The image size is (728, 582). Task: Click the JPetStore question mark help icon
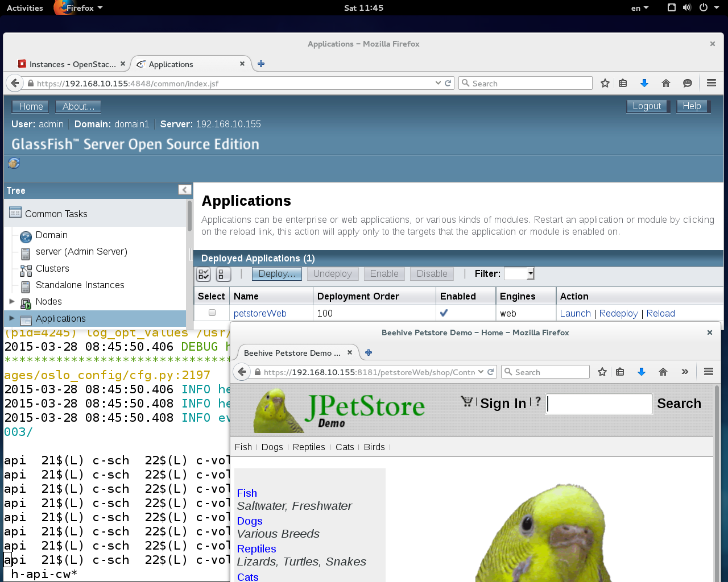[538, 401]
